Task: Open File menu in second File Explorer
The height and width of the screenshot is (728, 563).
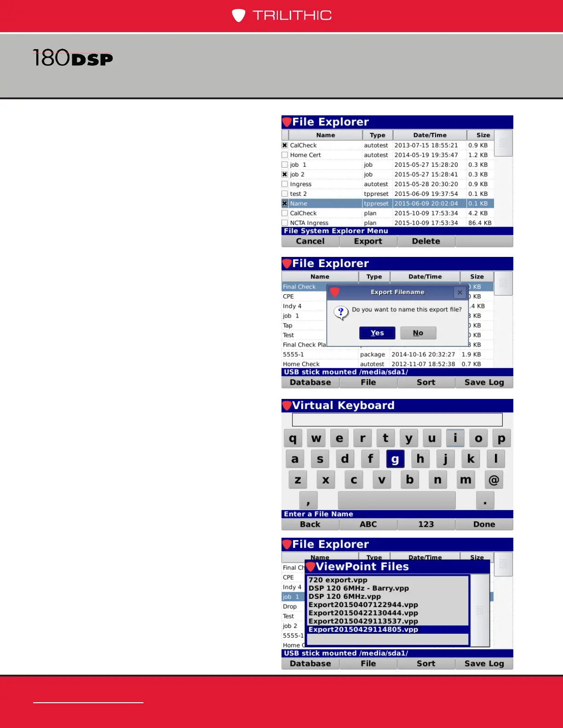Action: [368, 382]
